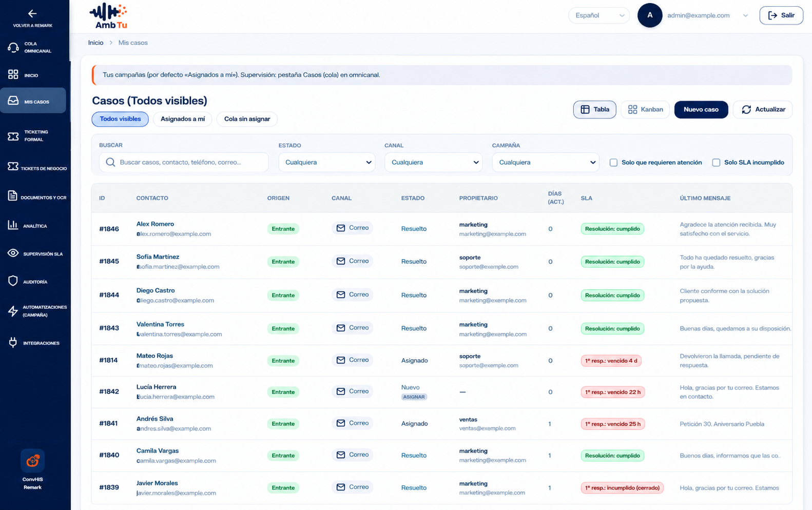
Task: Click SLA badge '1ª resp.: vencido 4 d'
Action: (x=611, y=361)
